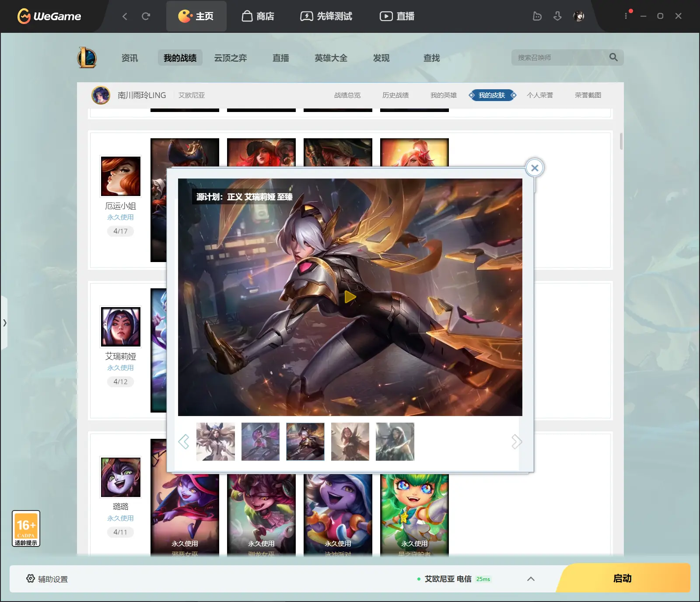700x602 pixels.
Task: Click 厄运小姐 champion portrait
Action: [x=121, y=176]
